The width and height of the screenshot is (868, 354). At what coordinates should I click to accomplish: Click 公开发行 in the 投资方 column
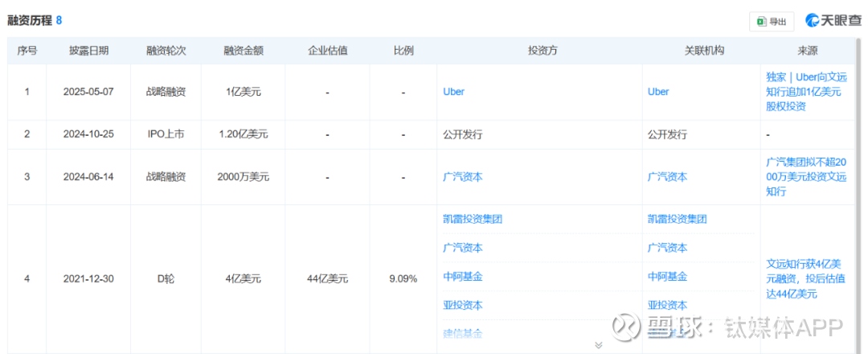point(463,134)
